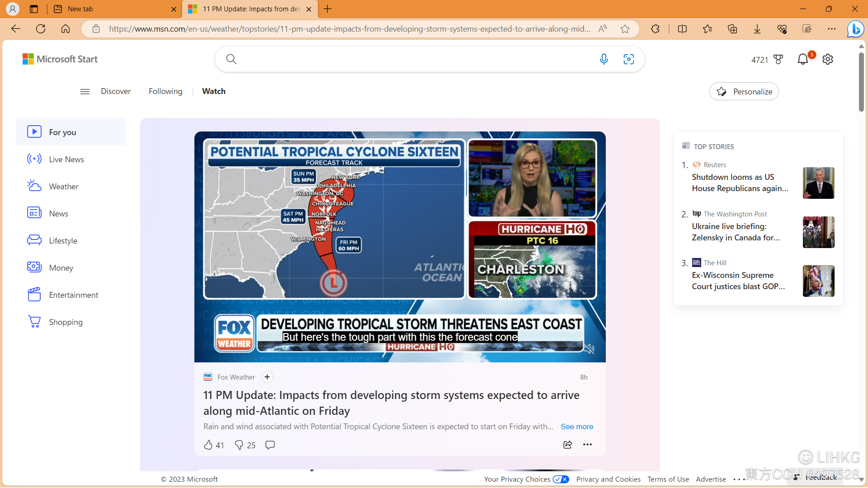This screenshot has height=488, width=868.
Task: Open Money video category
Action: click(x=71, y=267)
